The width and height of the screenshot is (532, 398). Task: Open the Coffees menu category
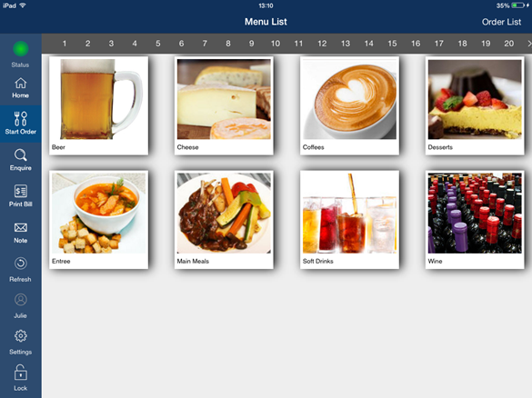(349, 105)
